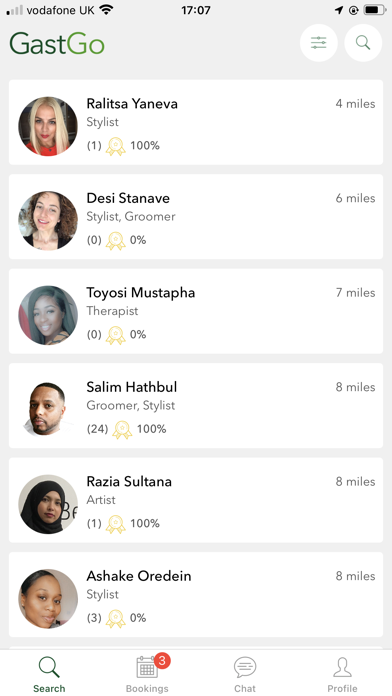Image resolution: width=392 pixels, height=696 pixels.
Task: Tap Ralitsa Yaneva's rating ribbon icon
Action: click(x=115, y=146)
